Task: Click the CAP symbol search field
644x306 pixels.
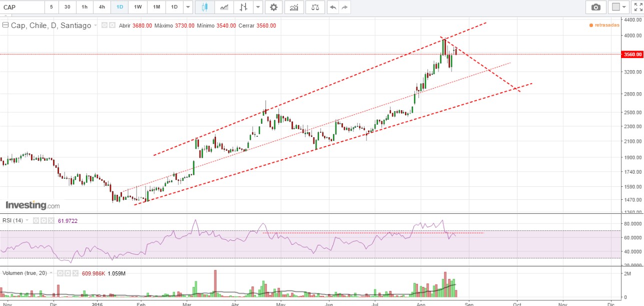Action: click(22, 7)
